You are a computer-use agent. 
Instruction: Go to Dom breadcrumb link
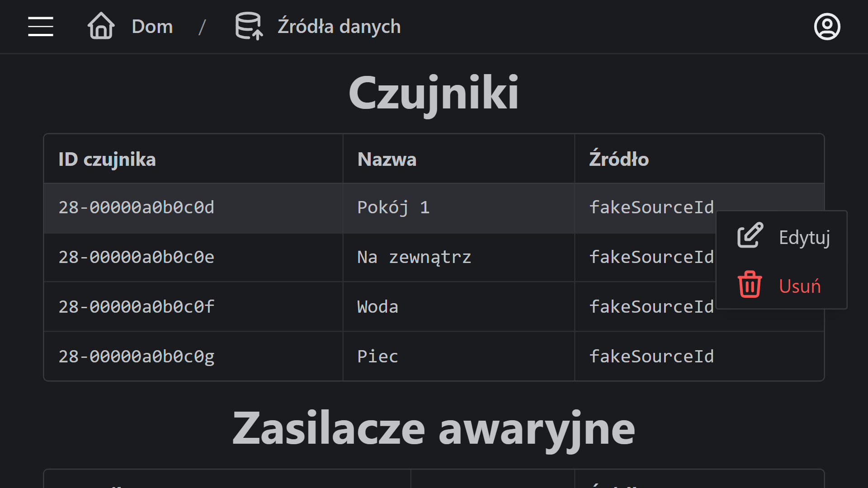point(152,26)
